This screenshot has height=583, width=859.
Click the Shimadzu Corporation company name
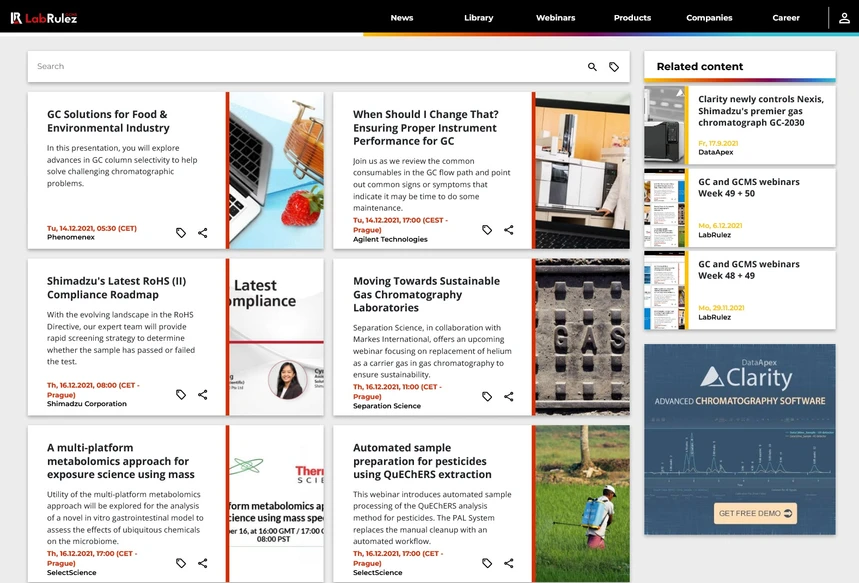(87, 404)
